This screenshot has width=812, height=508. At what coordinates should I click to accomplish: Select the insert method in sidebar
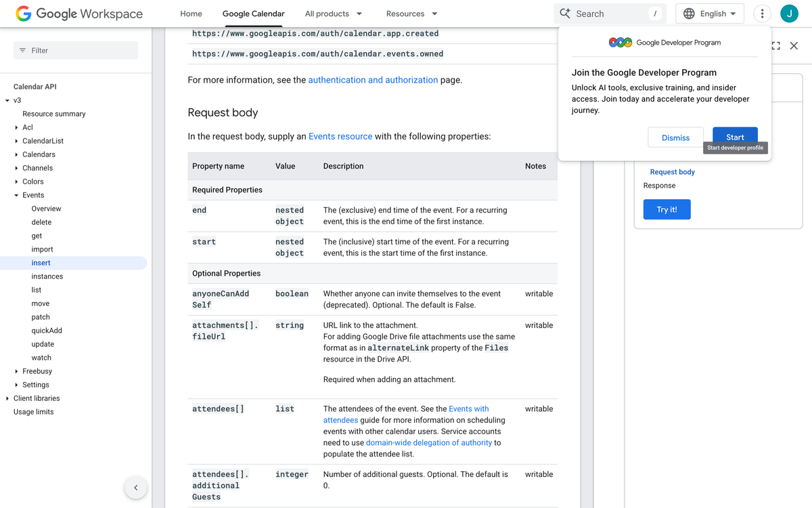click(41, 263)
